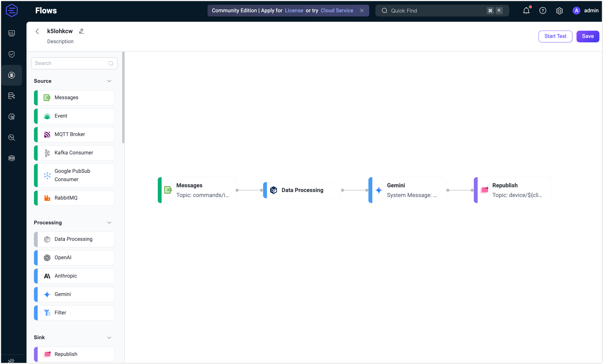The width and height of the screenshot is (603, 364).
Task: Open Settings via the gear icon in header
Action: click(x=559, y=11)
